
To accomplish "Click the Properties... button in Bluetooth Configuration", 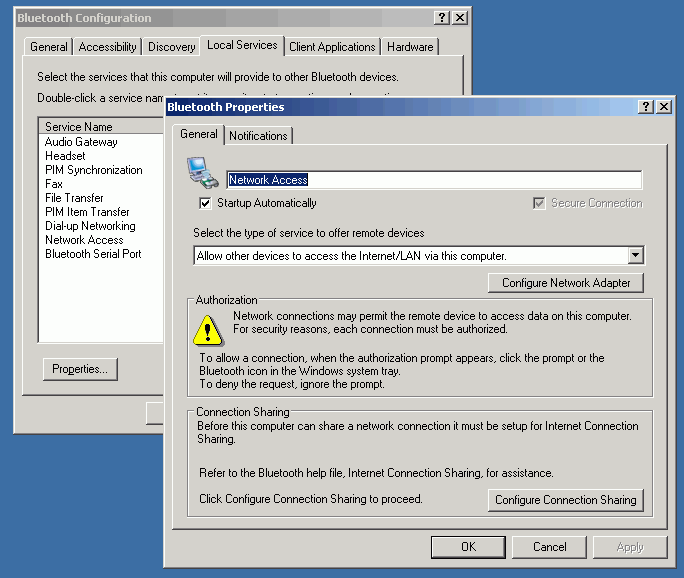I will 80,369.
